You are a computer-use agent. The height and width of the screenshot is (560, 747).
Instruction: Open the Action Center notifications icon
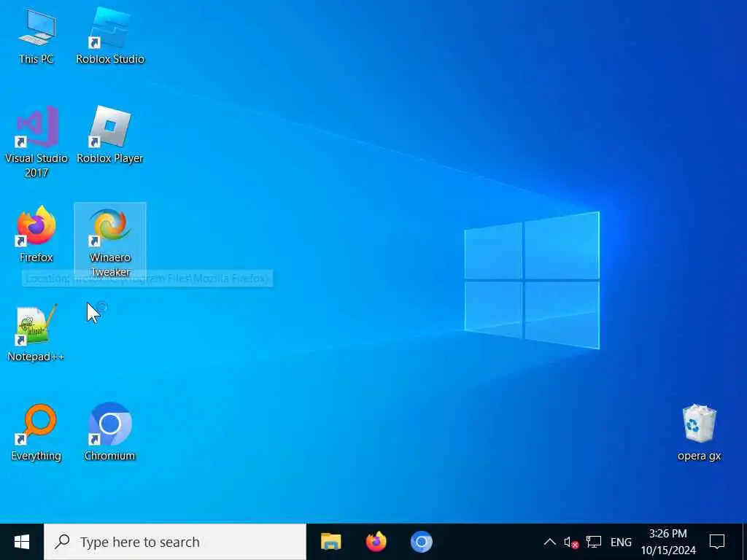point(717,542)
